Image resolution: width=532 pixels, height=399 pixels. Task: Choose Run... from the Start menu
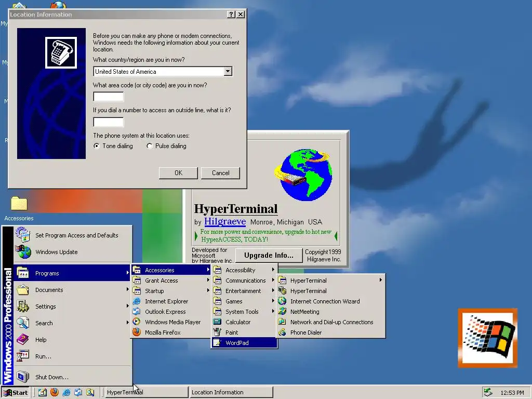(x=73, y=356)
